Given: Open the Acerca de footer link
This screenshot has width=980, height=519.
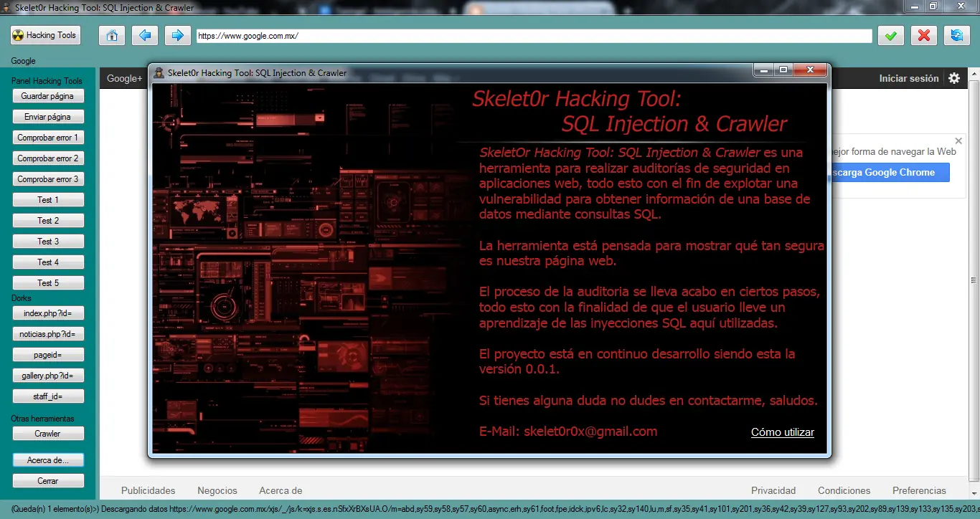Looking at the screenshot, I should [x=281, y=491].
